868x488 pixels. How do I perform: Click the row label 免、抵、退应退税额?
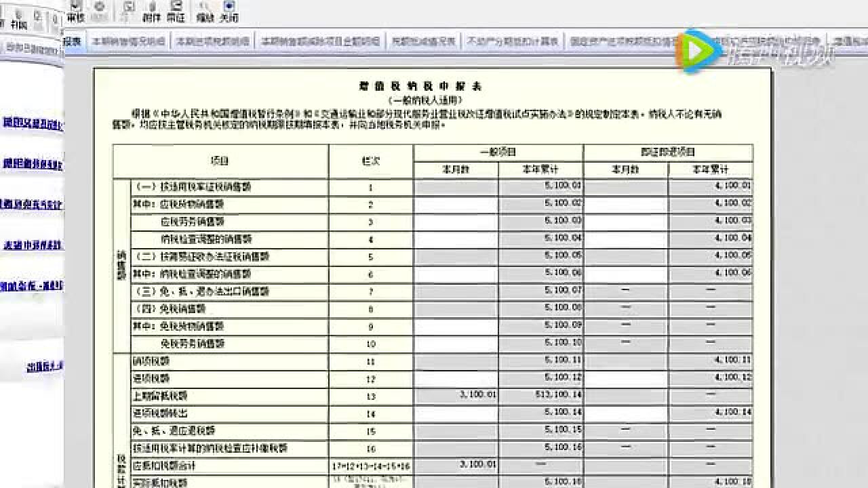click(x=174, y=430)
